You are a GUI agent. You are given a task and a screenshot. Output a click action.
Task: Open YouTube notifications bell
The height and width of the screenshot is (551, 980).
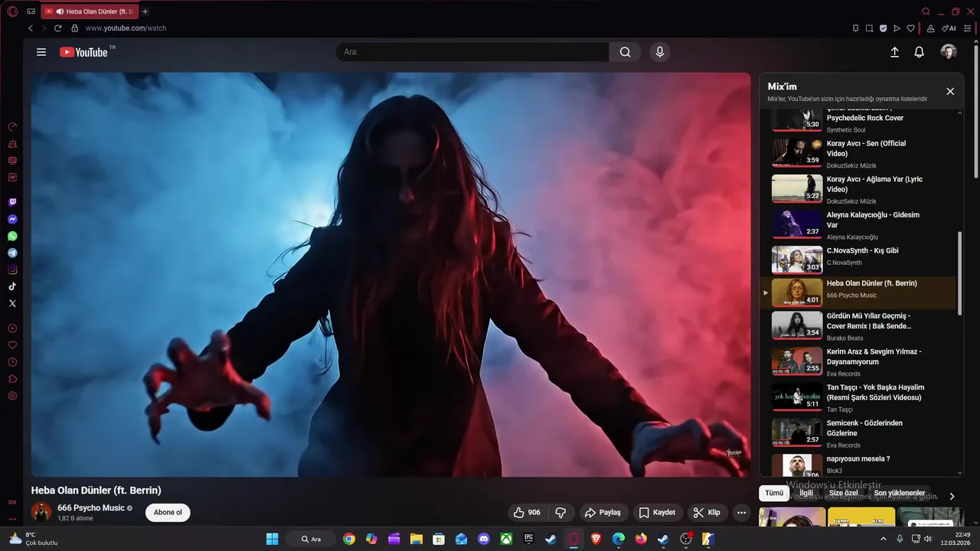920,52
